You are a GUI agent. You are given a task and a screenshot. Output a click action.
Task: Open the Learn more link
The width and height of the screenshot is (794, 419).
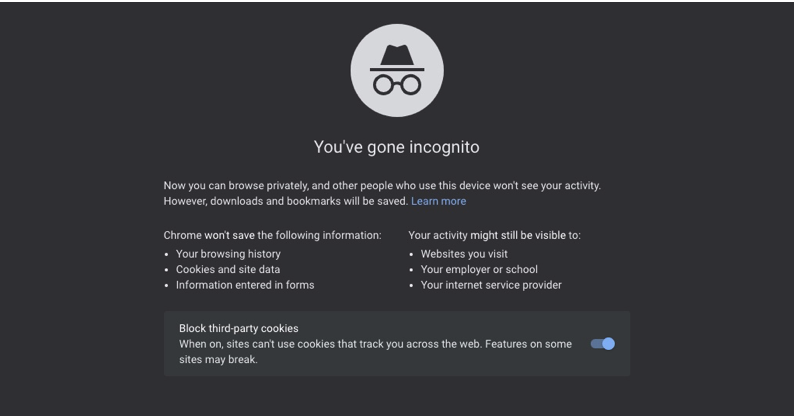[439, 201]
